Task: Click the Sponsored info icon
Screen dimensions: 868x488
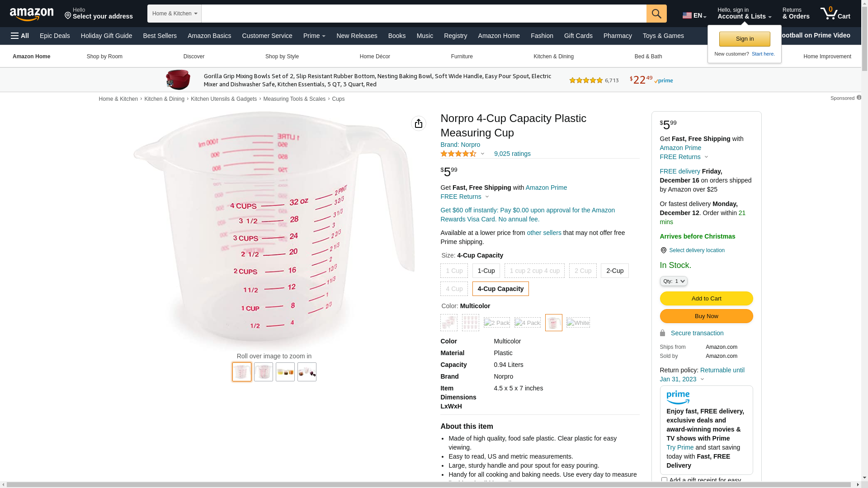Action: [859, 98]
